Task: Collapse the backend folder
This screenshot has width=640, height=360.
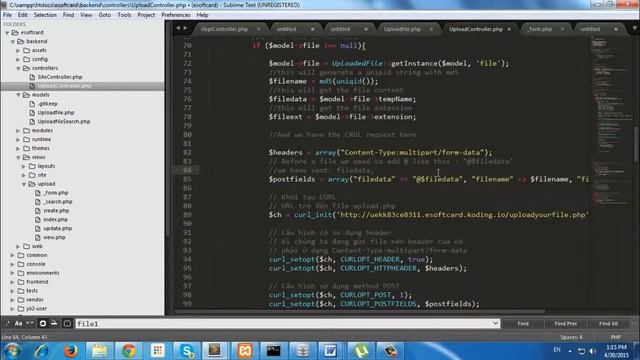Action: click(13, 42)
